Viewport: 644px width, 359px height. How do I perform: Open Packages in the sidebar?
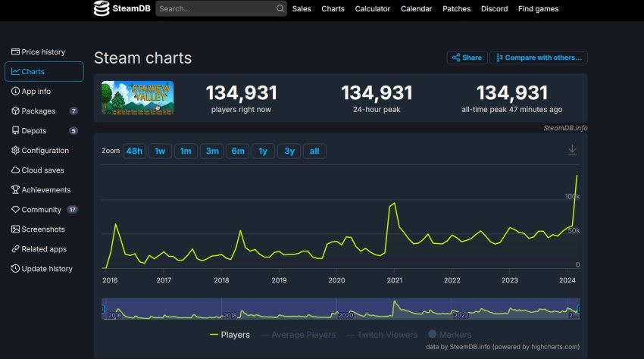coord(38,111)
